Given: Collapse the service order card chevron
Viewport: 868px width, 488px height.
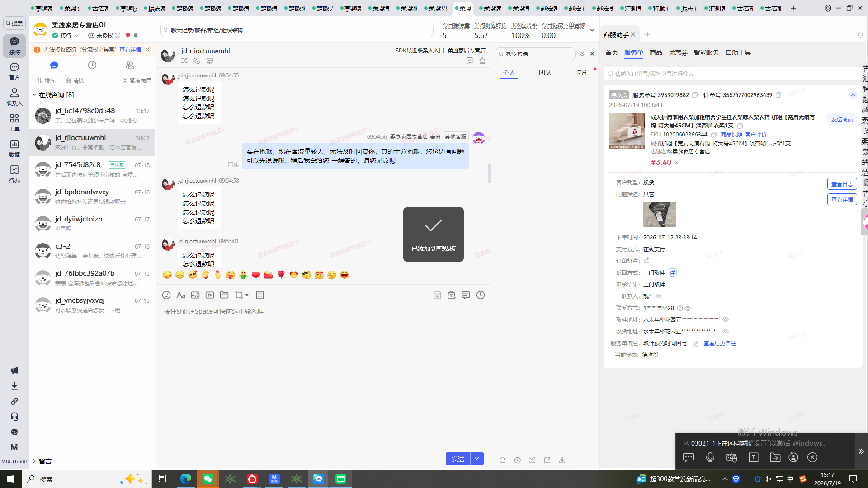Looking at the screenshot, I should click(853, 95).
